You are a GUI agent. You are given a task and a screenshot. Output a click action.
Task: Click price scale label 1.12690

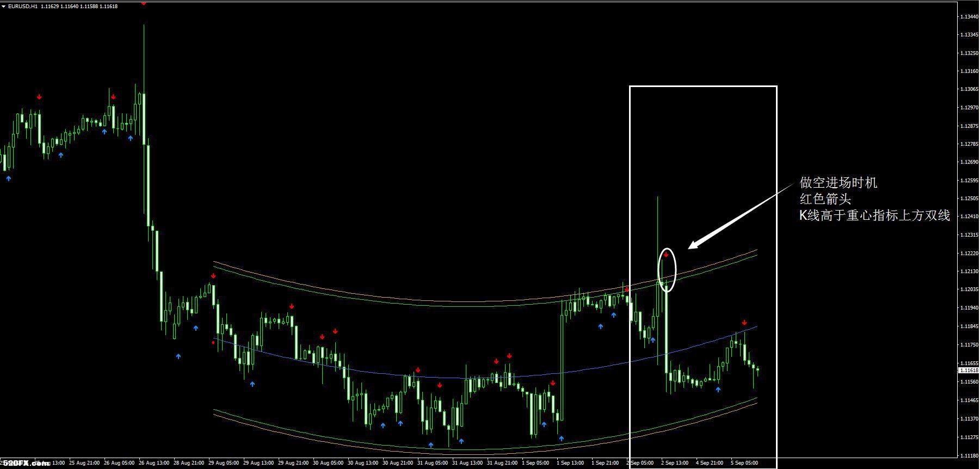coord(969,162)
